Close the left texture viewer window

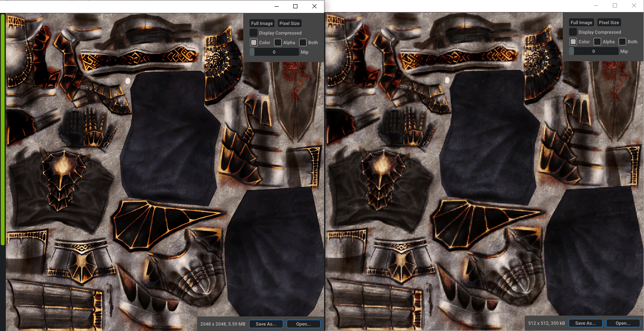(315, 6)
